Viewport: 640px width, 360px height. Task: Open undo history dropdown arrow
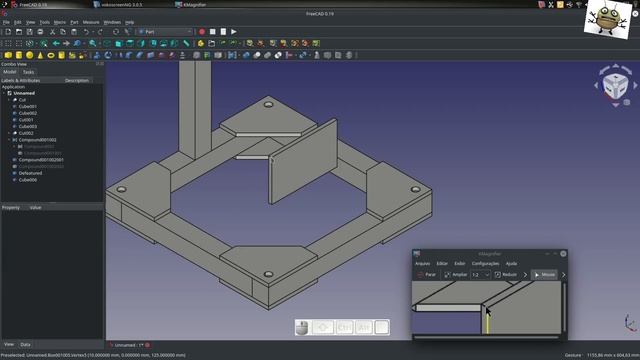pyautogui.click(x=92, y=32)
